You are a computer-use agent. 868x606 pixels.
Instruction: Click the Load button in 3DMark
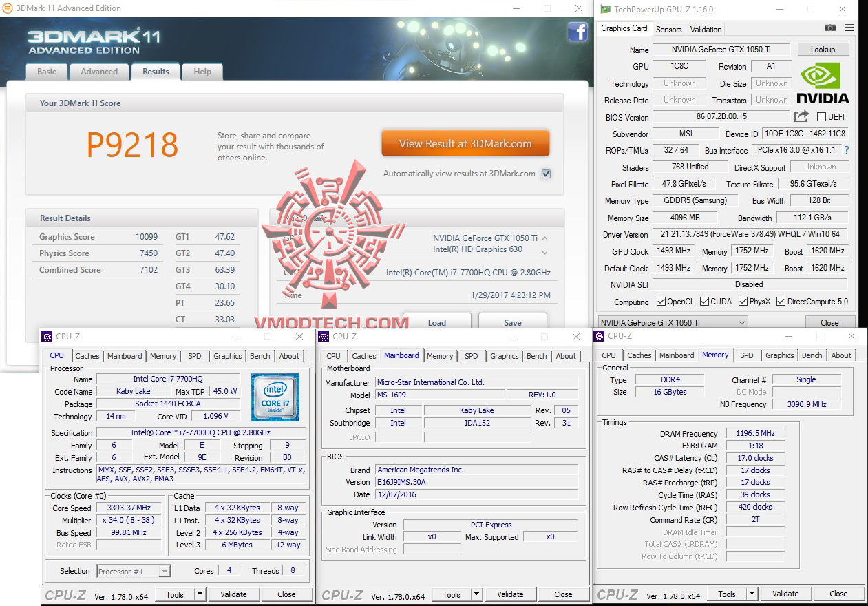[437, 322]
